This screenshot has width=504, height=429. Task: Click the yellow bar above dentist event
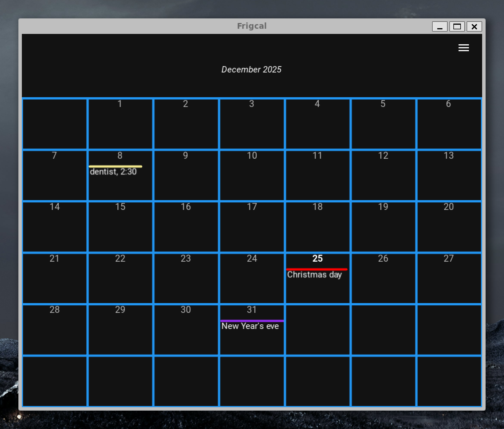(x=115, y=166)
